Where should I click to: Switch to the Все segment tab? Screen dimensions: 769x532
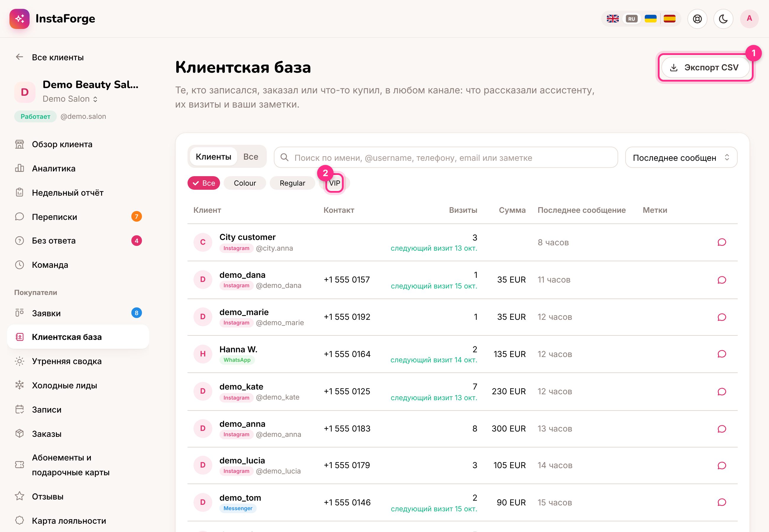coord(251,157)
